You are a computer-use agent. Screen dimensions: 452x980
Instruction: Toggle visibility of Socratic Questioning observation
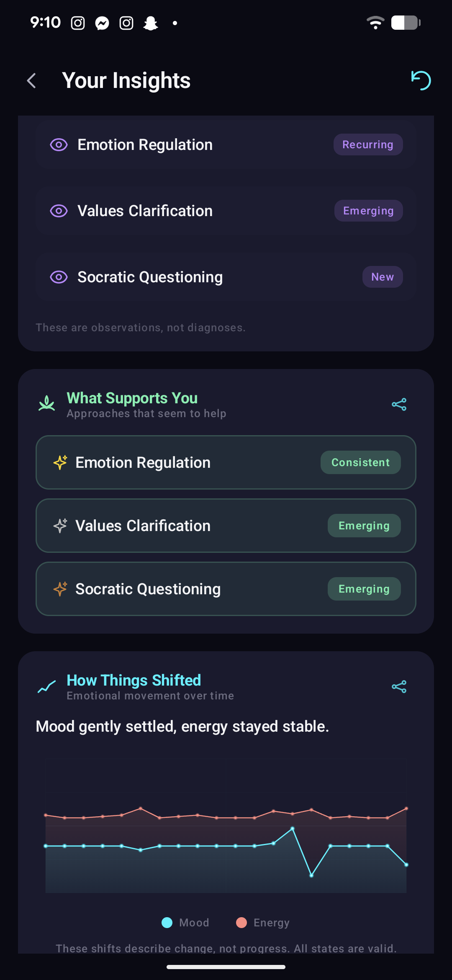click(59, 277)
